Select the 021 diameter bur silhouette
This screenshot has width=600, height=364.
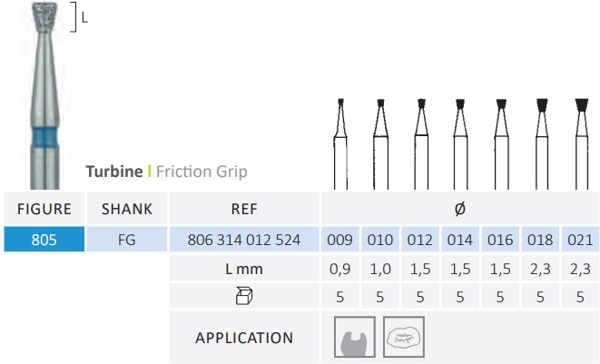coord(582,144)
